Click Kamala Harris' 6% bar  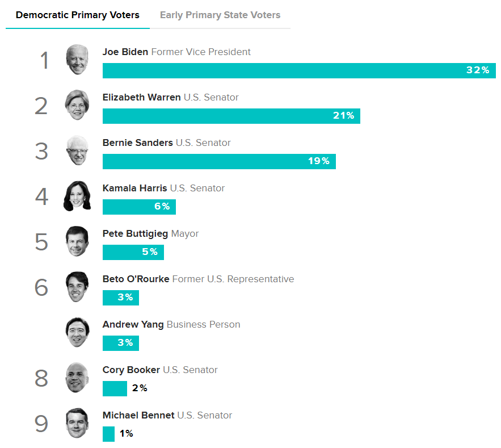click(139, 207)
